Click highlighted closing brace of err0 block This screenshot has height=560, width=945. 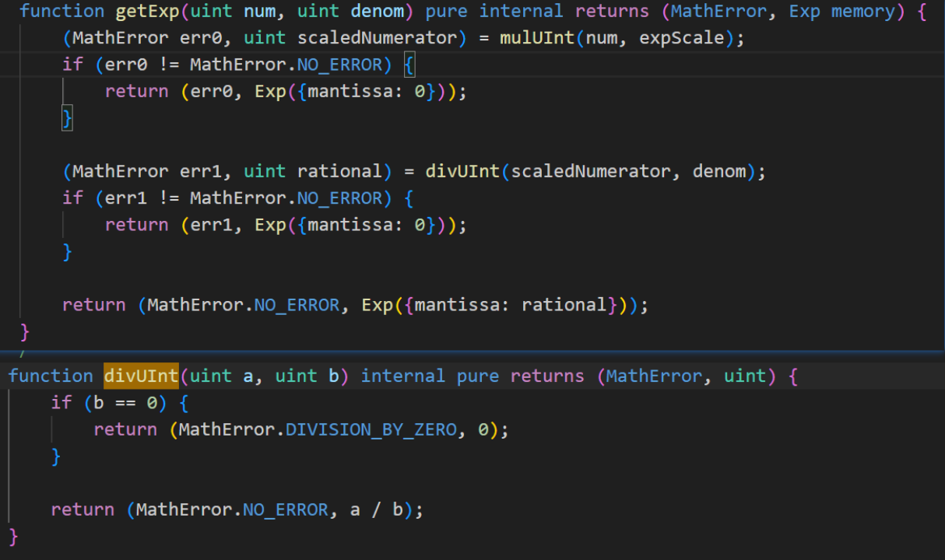point(67,119)
